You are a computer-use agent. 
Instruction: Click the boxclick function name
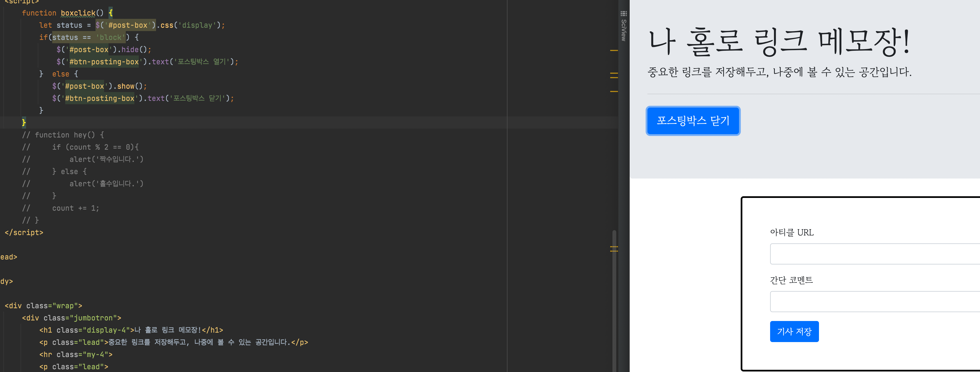point(78,13)
